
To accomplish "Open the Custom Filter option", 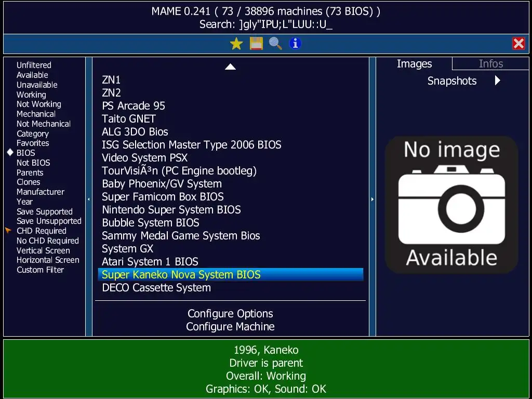I will pyautogui.click(x=40, y=270).
